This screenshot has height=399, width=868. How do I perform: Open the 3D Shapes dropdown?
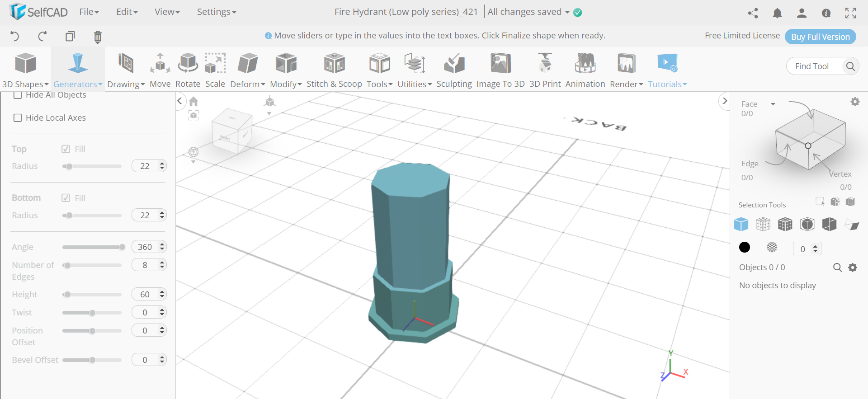(x=25, y=70)
